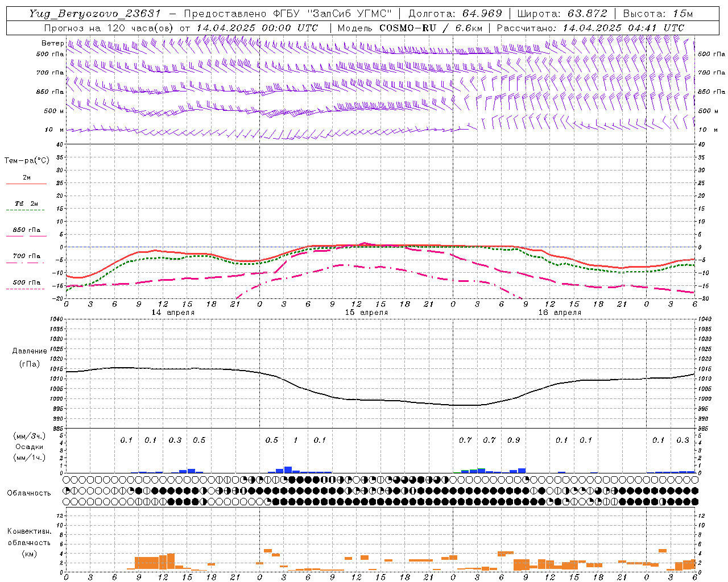Click the line sample under 2м temperature legend
Image resolution: width=728 pixels, height=582 pixels.
pos(26,184)
